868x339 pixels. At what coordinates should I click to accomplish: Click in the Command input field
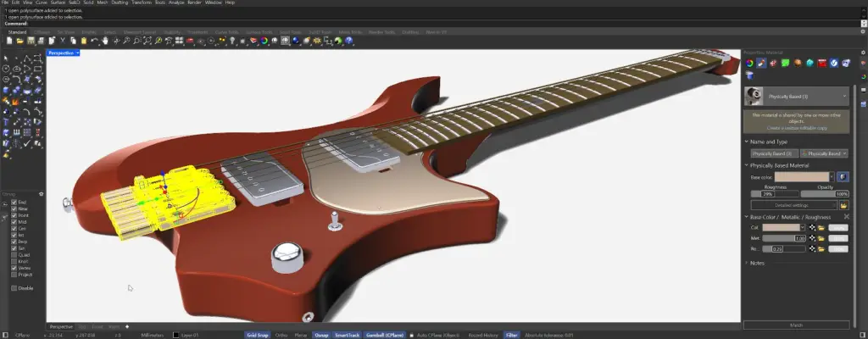tap(442, 24)
